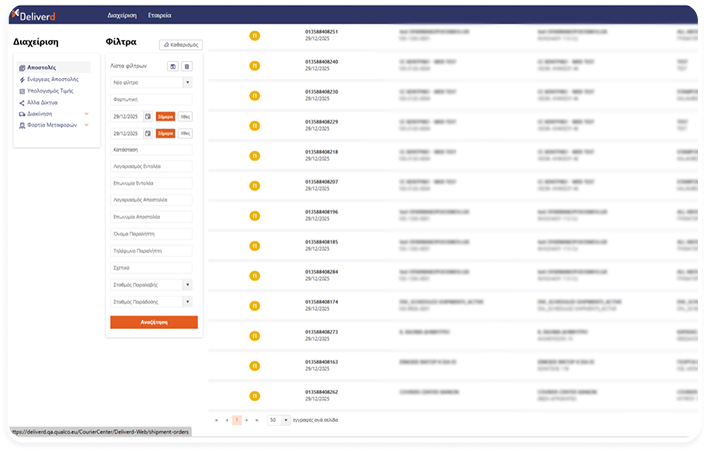The width and height of the screenshot is (707, 452).
Task: Click the delete filter trash icon
Action: coord(186,66)
